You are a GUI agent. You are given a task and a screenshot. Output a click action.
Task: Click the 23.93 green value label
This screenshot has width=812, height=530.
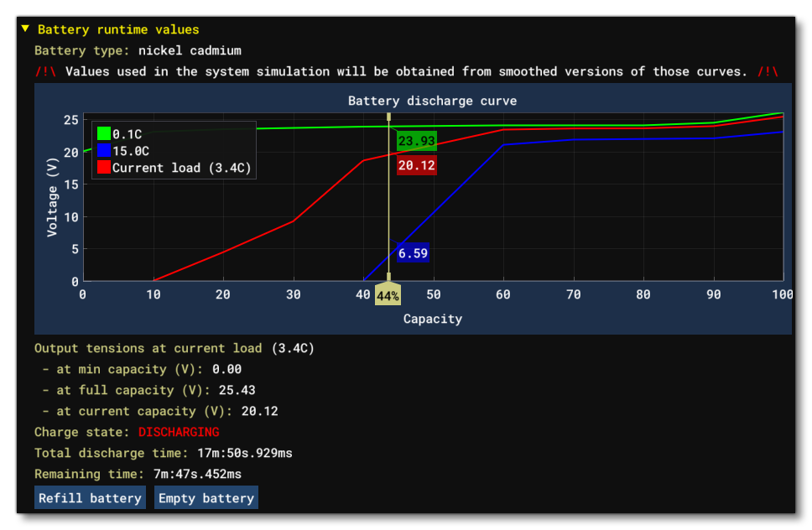point(417,141)
